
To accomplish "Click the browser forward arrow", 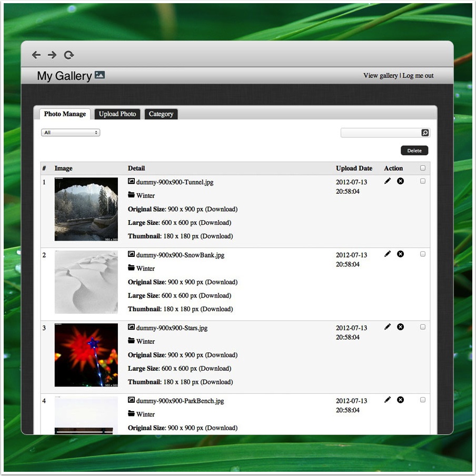I will (x=52, y=55).
